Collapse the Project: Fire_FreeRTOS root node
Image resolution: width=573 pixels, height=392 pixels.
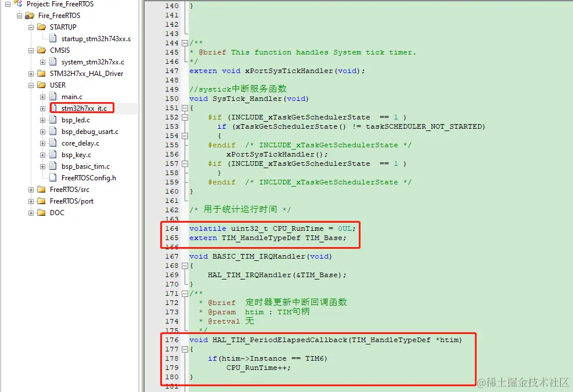click(8, 5)
